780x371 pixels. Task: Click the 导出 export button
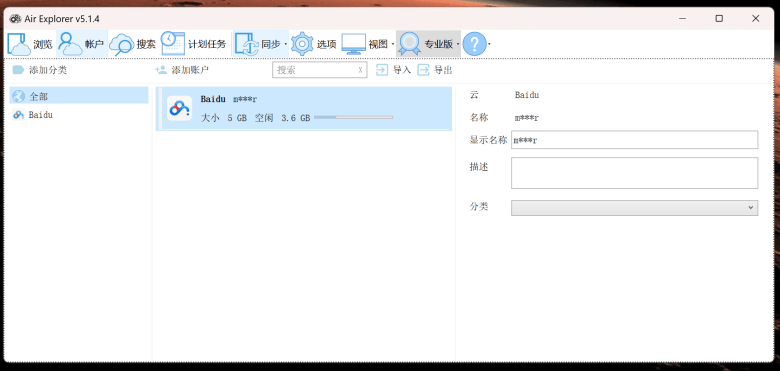tap(435, 70)
